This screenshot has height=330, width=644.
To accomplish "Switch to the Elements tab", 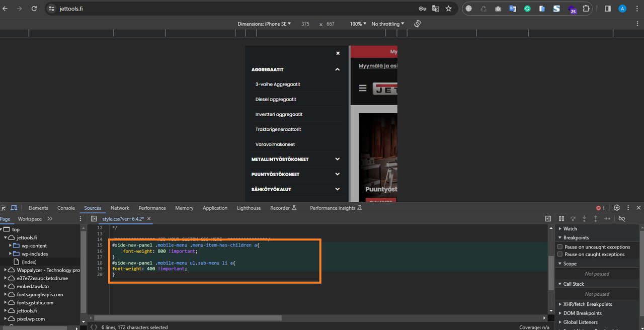I will click(x=38, y=208).
